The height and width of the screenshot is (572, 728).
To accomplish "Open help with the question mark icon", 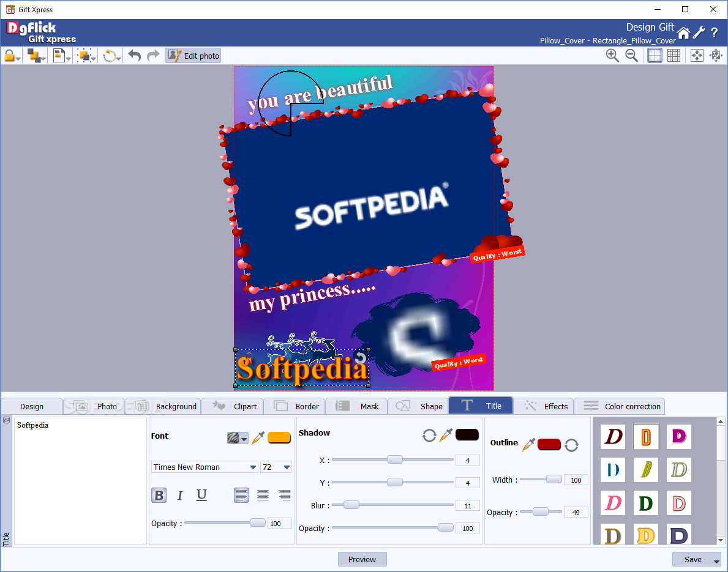I will 715,32.
